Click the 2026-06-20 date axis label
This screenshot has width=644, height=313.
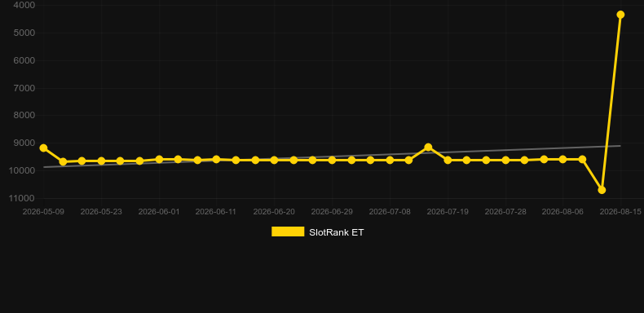(274, 212)
